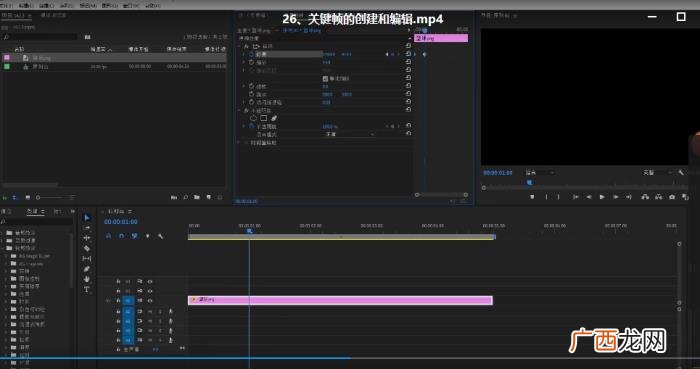Select the Selection arrow tool

point(87,218)
